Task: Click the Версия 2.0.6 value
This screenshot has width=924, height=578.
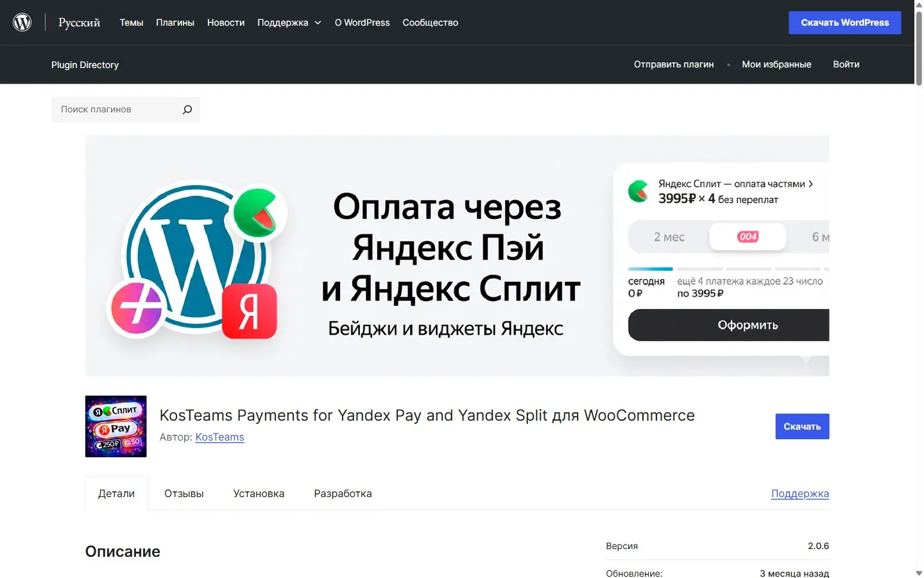Action: tap(818, 546)
